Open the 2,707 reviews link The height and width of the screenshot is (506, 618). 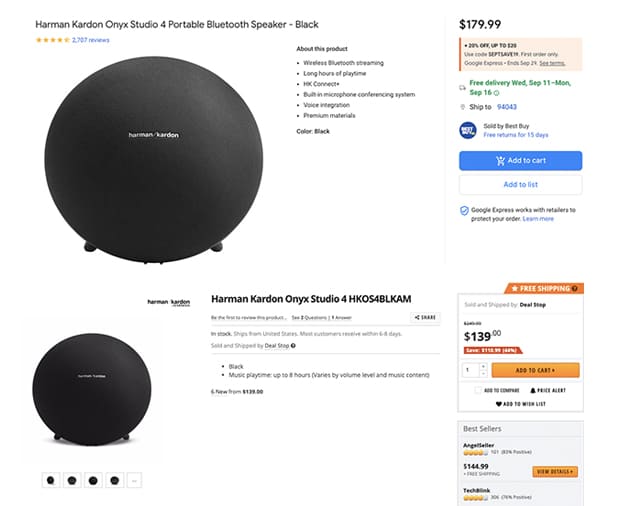[x=91, y=40]
